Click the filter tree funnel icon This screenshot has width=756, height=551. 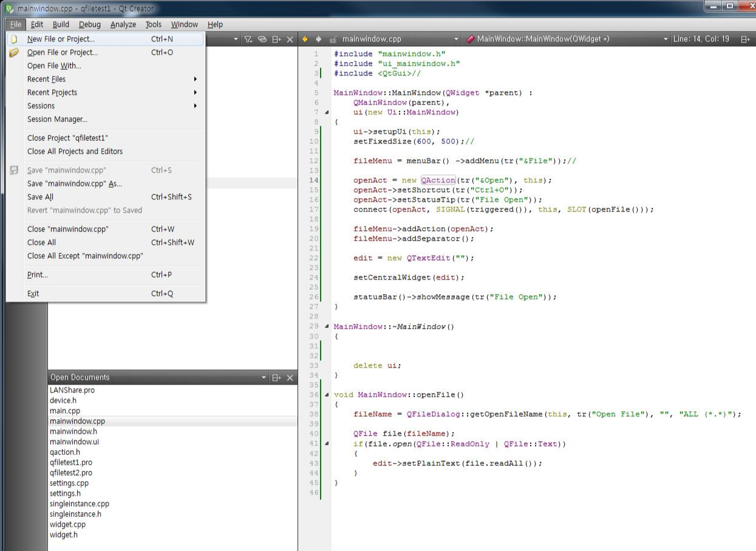tap(248, 39)
